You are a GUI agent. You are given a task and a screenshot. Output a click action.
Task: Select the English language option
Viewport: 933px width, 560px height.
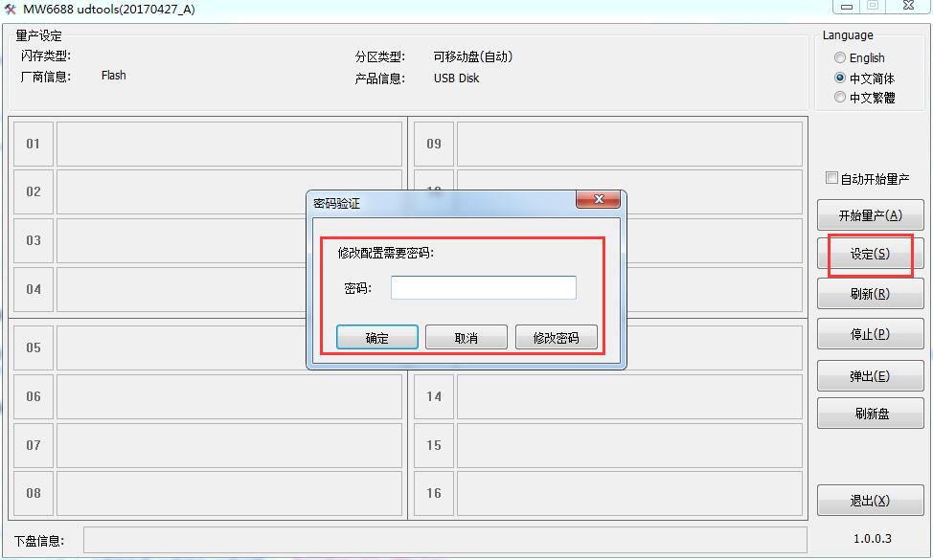[839, 57]
